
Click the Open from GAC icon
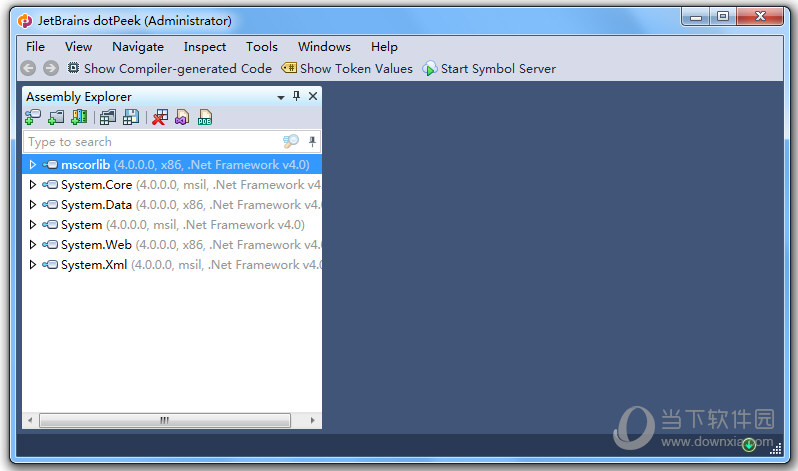tap(79, 118)
